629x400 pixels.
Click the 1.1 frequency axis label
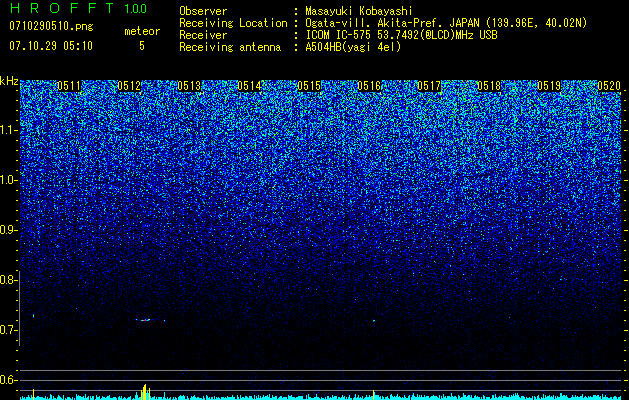click(x=8, y=130)
